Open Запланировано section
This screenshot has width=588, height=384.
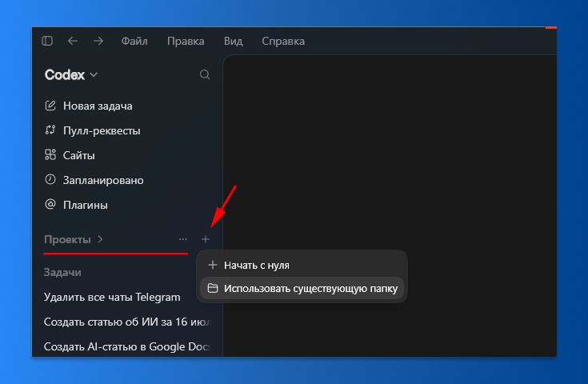point(94,180)
